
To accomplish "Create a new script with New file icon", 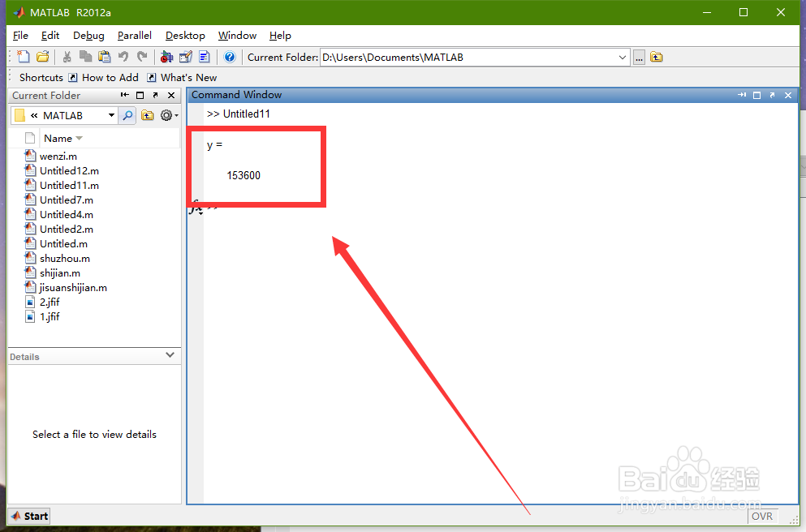I will pyautogui.click(x=23, y=57).
